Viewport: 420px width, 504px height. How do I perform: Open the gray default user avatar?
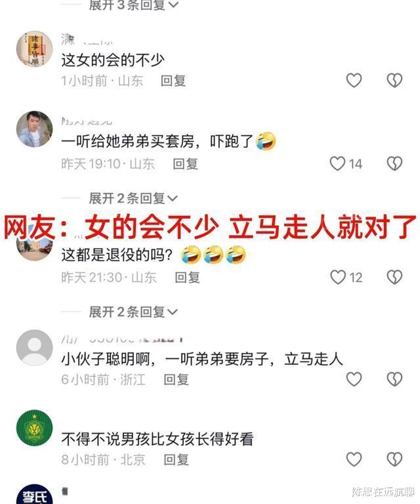point(34,348)
